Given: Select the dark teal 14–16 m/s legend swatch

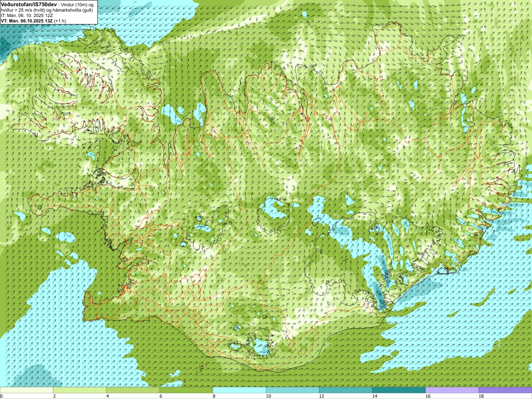Looking at the screenshot, I should [399, 390].
